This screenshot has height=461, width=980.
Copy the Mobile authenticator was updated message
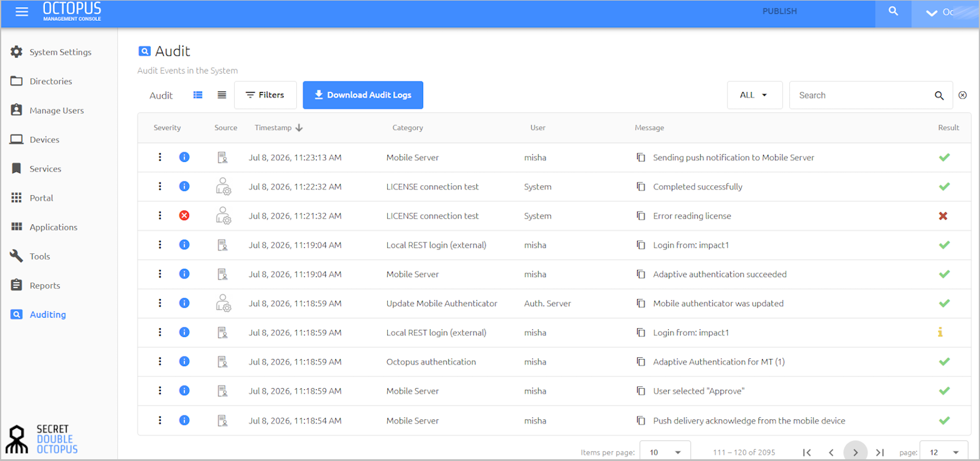641,303
